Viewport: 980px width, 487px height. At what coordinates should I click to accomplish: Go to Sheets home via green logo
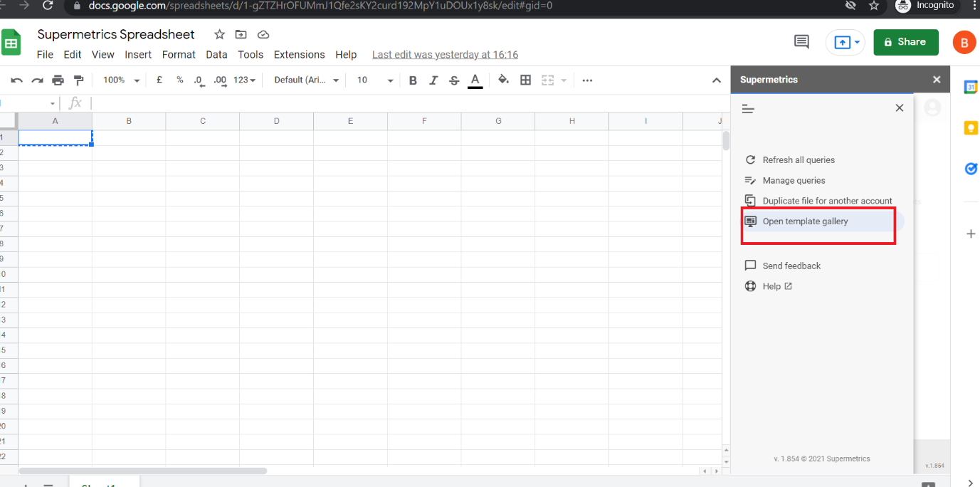pos(11,42)
